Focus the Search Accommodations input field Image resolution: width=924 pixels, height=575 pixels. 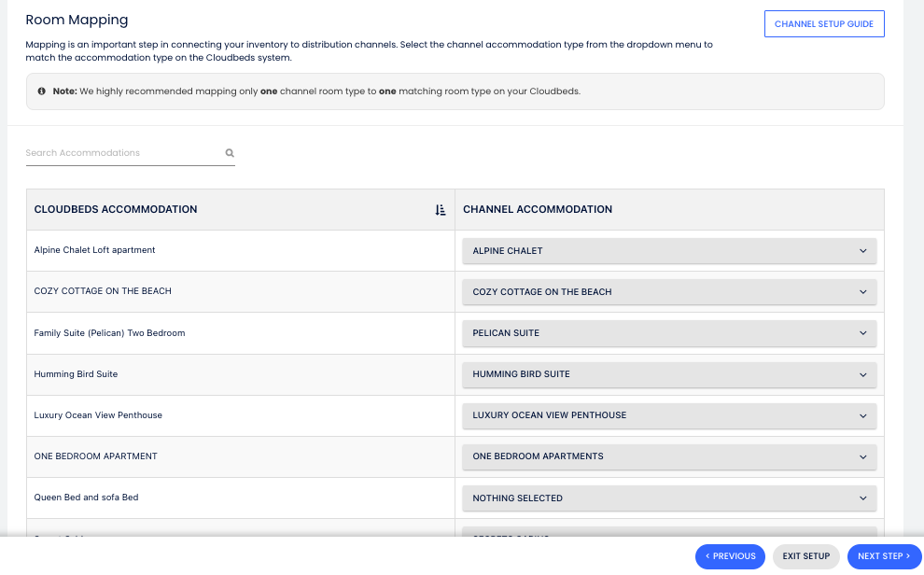pos(121,153)
